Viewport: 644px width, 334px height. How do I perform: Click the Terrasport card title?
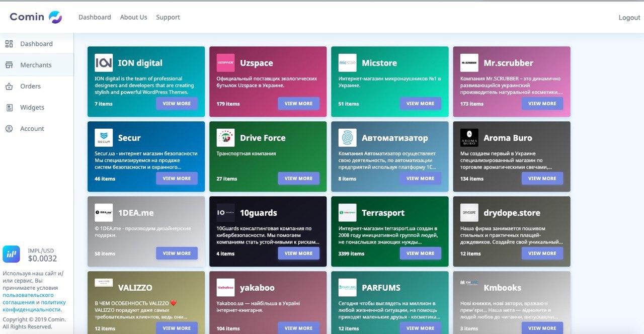pos(383,213)
